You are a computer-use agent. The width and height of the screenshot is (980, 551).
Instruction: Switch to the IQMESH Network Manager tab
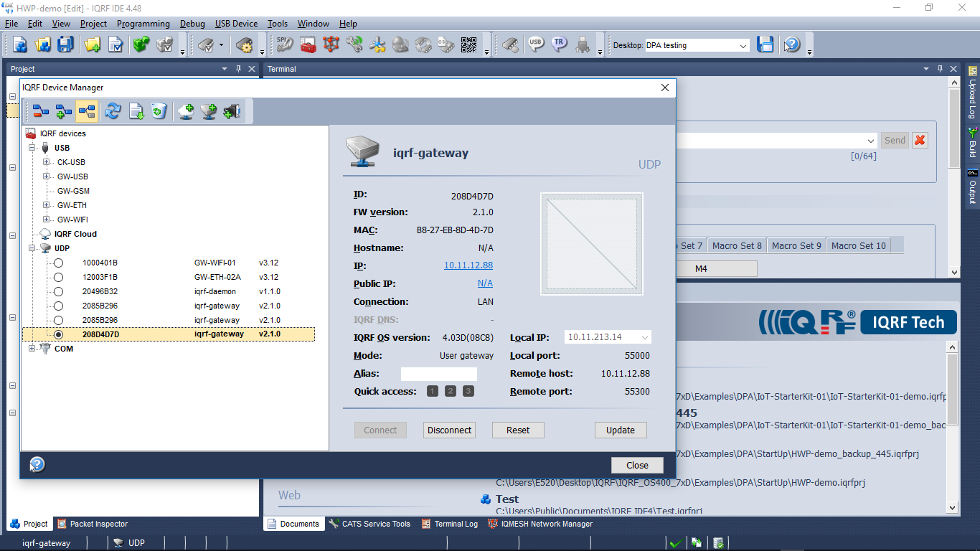click(541, 524)
